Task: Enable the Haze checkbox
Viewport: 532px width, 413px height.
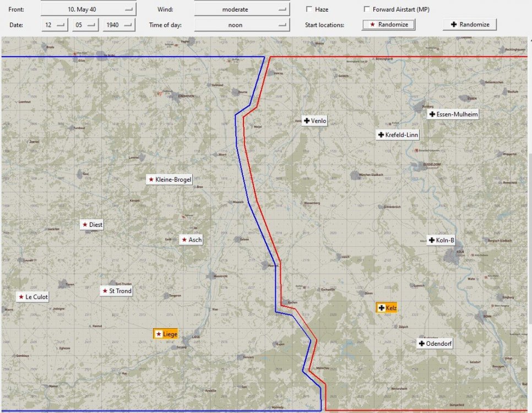Action: (309, 9)
